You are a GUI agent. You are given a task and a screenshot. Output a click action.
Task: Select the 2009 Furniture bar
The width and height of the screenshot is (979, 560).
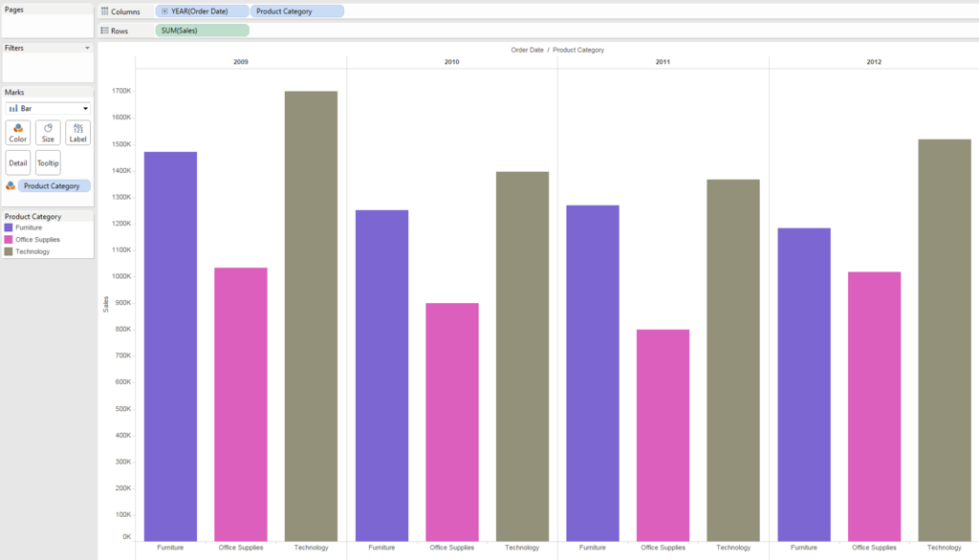point(170,347)
